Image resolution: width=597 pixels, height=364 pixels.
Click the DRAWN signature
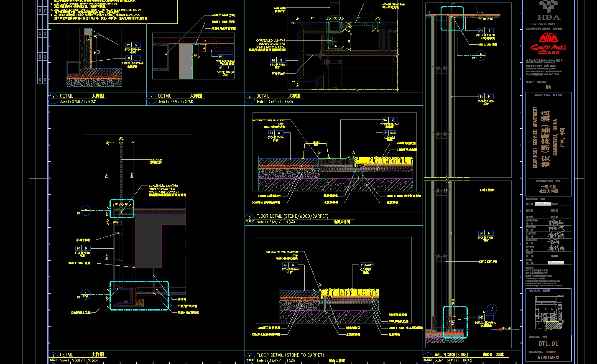pos(556,248)
